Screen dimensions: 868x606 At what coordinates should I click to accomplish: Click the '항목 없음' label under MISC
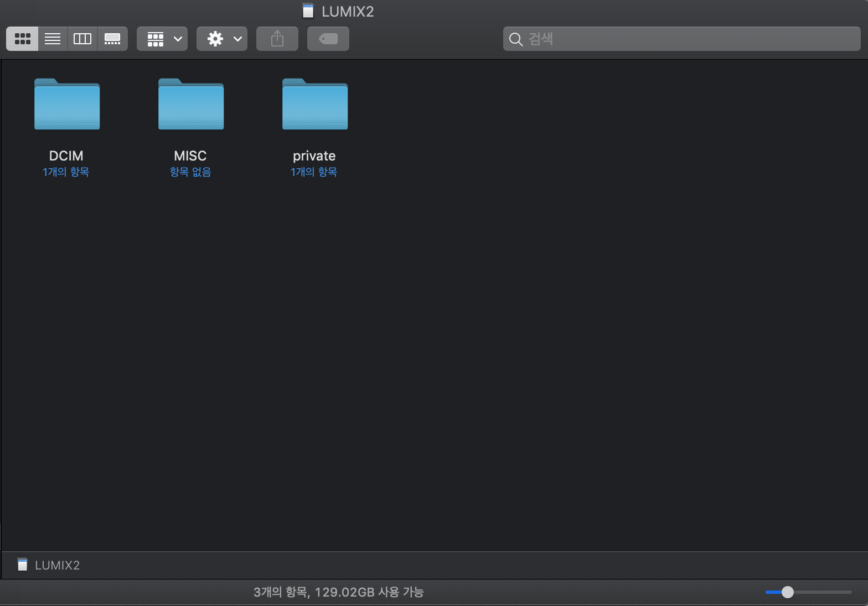pos(190,172)
